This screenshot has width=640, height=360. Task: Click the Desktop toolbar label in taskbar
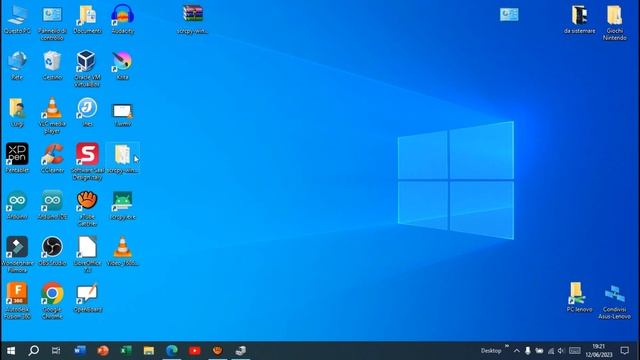491,351
